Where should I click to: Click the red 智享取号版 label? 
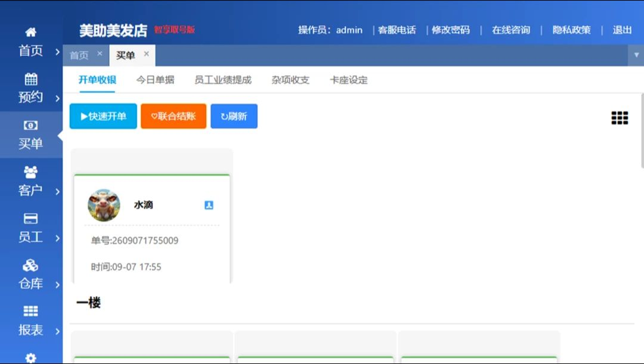pyautogui.click(x=175, y=30)
